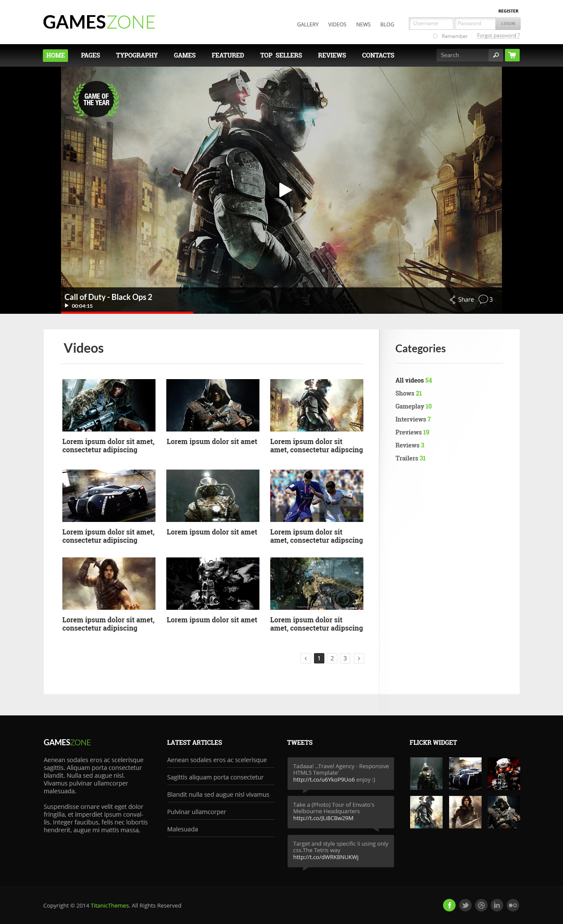Click the LinkedIn icon in the footer
The image size is (563, 924).
coord(497,905)
